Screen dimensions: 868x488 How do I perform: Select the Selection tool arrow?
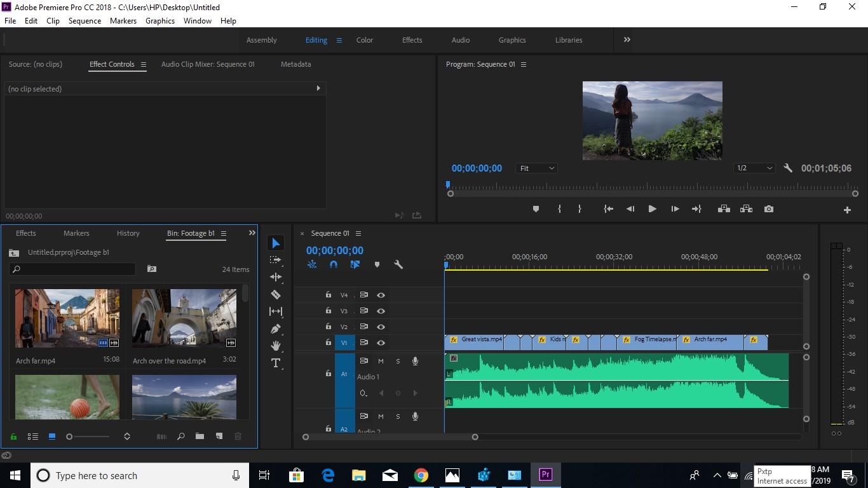point(276,243)
